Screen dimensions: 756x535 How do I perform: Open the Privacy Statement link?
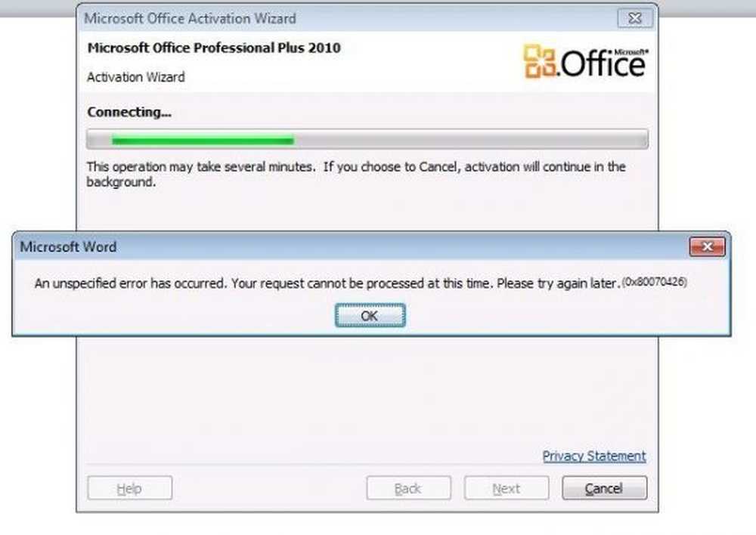(594, 456)
